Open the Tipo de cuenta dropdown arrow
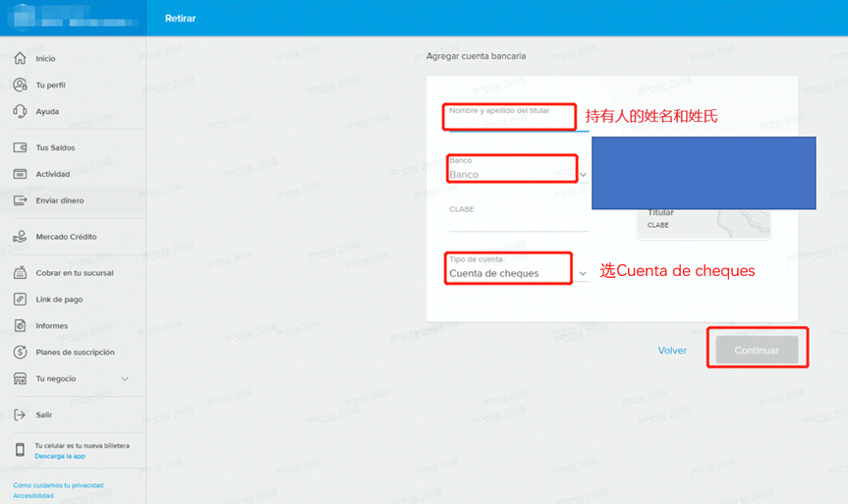 click(x=583, y=274)
